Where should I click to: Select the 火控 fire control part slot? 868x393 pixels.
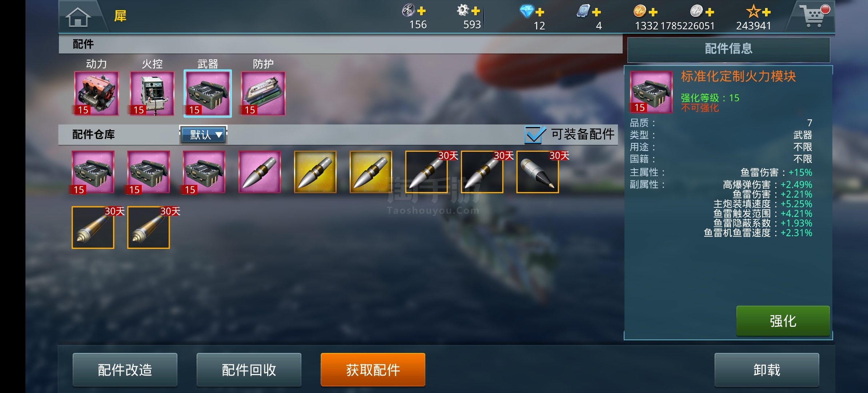152,94
